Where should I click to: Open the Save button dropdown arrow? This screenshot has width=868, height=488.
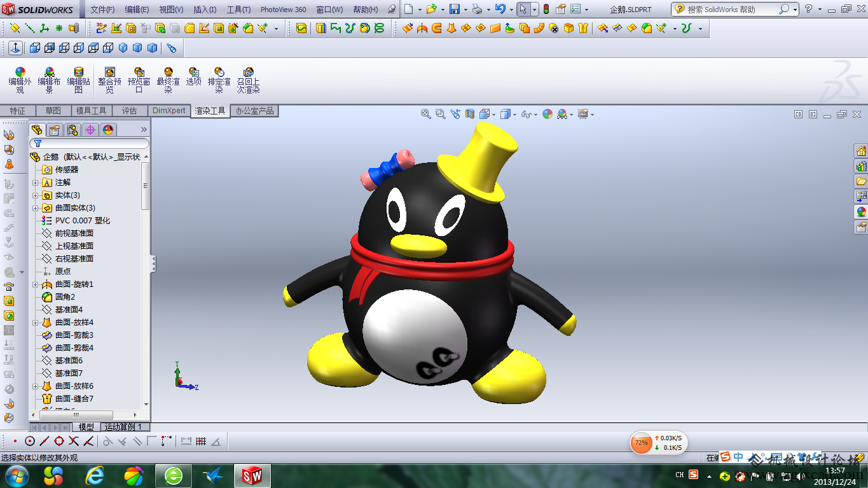[465, 10]
